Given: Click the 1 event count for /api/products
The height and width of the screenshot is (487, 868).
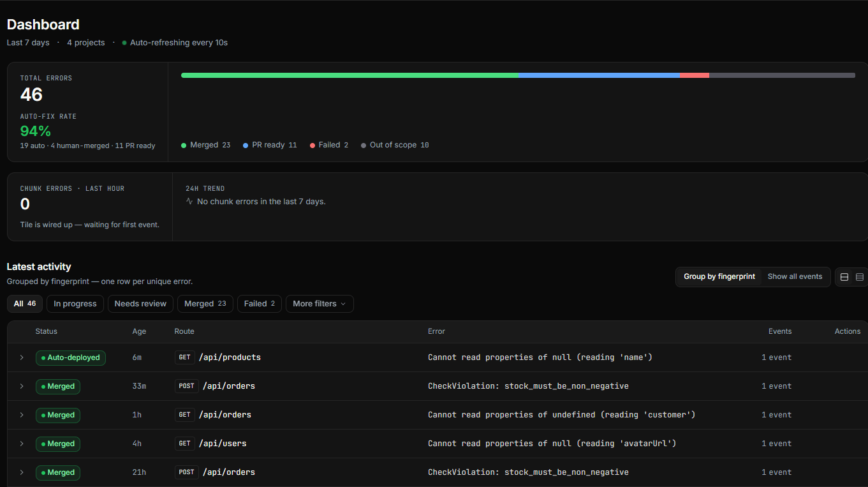Looking at the screenshot, I should [x=776, y=357].
